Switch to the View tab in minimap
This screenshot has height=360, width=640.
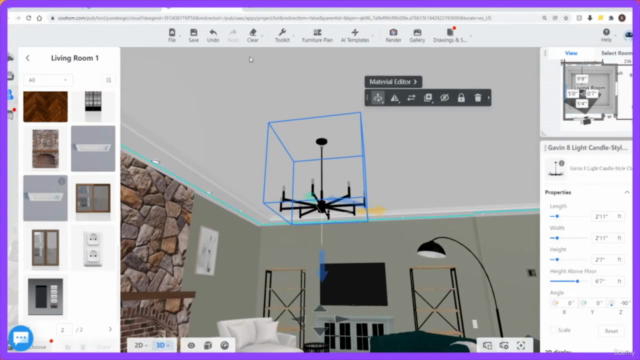[571, 53]
